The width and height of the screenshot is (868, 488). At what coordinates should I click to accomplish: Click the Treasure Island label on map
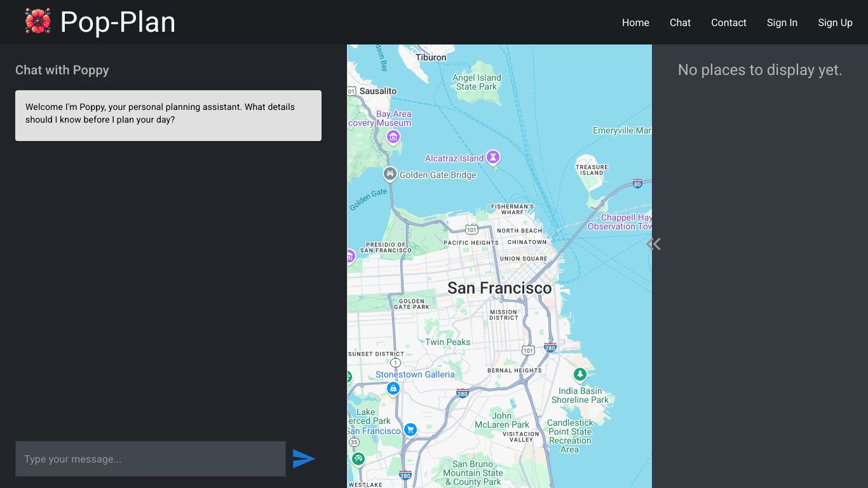point(592,170)
